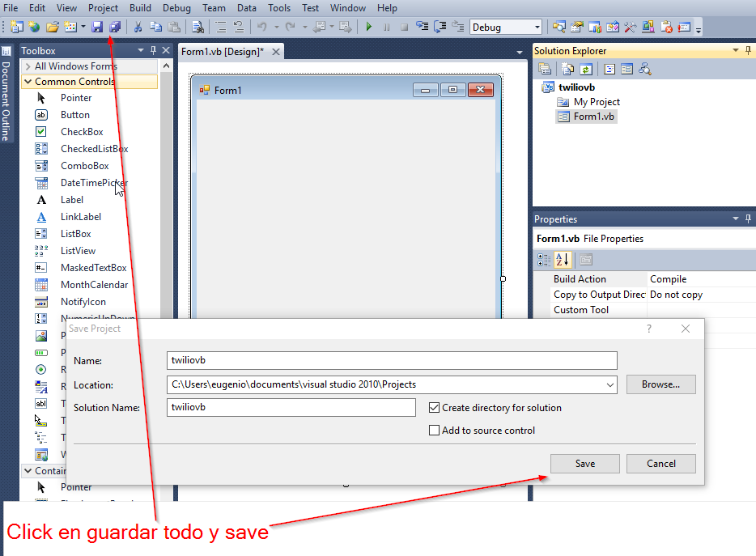Image resolution: width=756 pixels, height=556 pixels.
Task: Click the Save All toolbar icon
Action: click(x=115, y=27)
